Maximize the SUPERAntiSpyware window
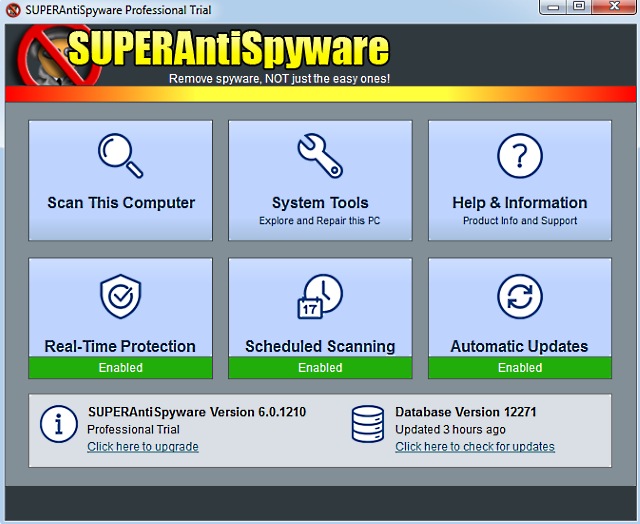Image resolution: width=640 pixels, height=524 pixels. pyautogui.click(x=579, y=6)
